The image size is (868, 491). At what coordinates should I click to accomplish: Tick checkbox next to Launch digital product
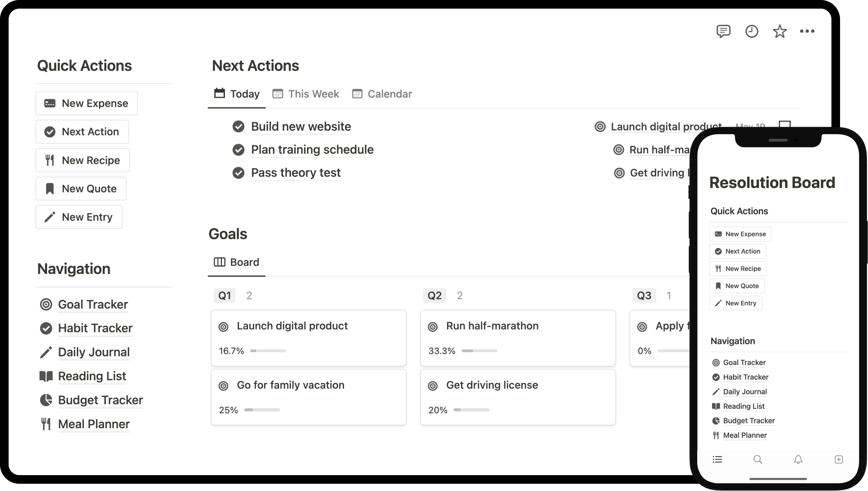click(785, 124)
